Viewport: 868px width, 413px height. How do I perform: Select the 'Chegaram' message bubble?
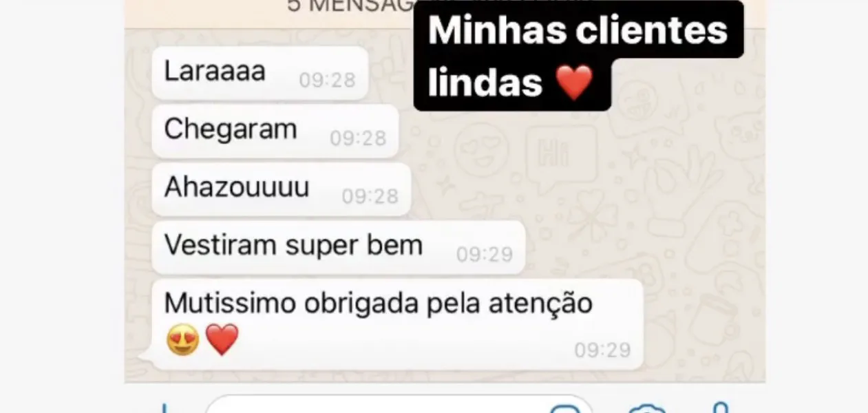pos(275,131)
